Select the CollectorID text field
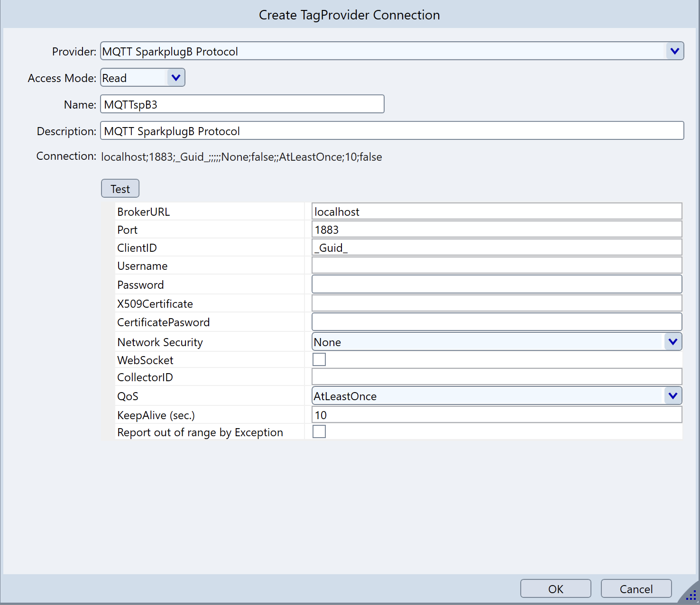The height and width of the screenshot is (605, 700). pos(497,377)
